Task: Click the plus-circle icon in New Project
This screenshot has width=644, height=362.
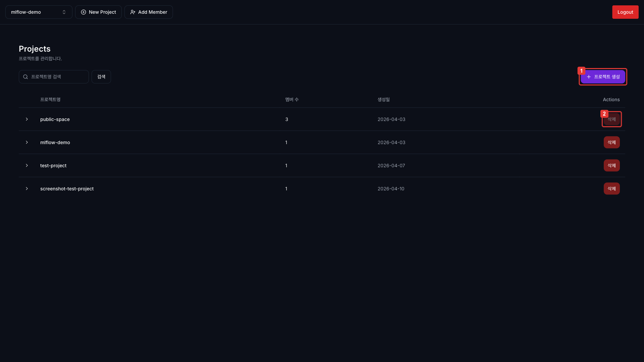Action: pyautogui.click(x=84, y=12)
